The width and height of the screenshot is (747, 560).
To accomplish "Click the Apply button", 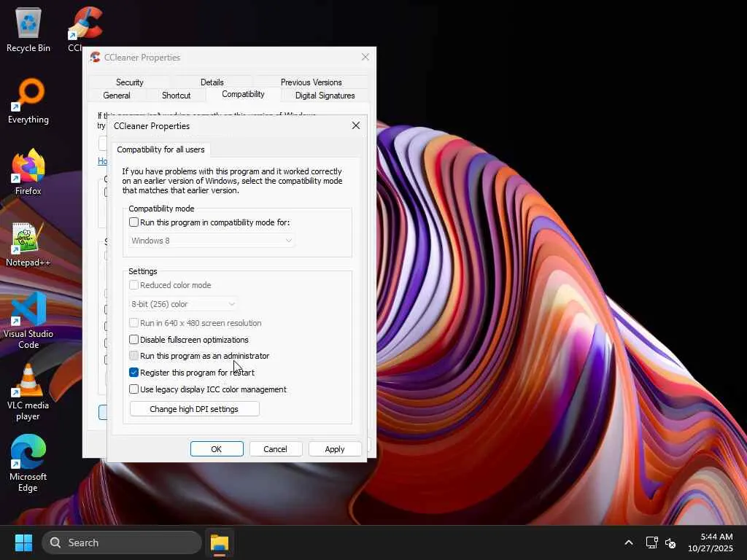I will pos(335,448).
